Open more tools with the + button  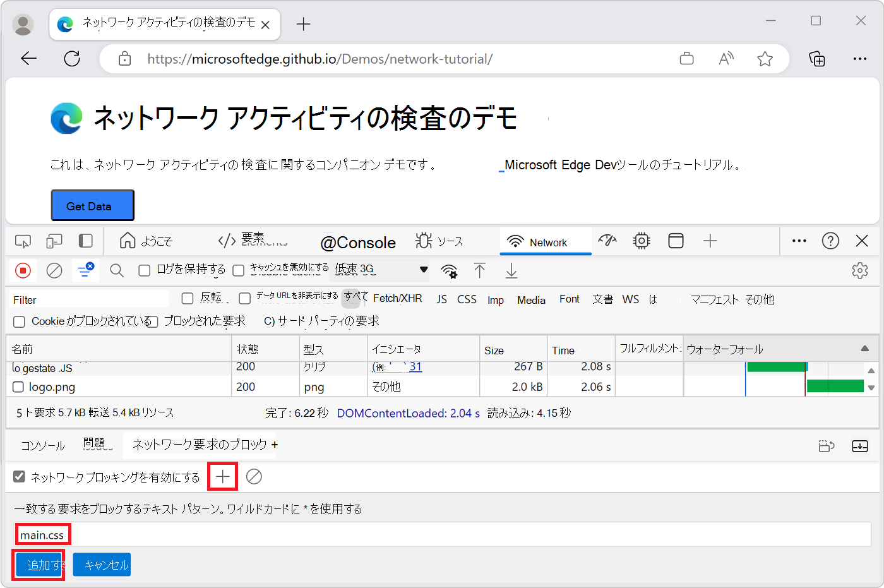point(710,241)
